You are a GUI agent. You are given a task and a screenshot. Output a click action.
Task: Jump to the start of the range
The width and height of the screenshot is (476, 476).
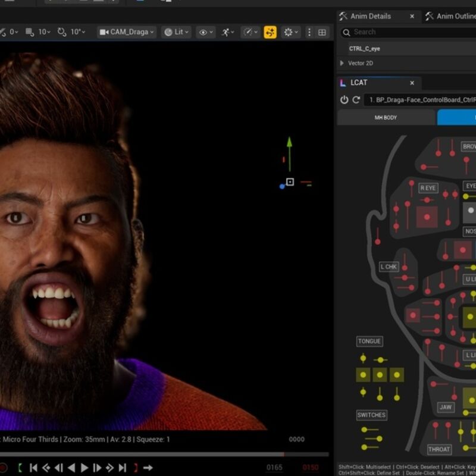coord(33,468)
